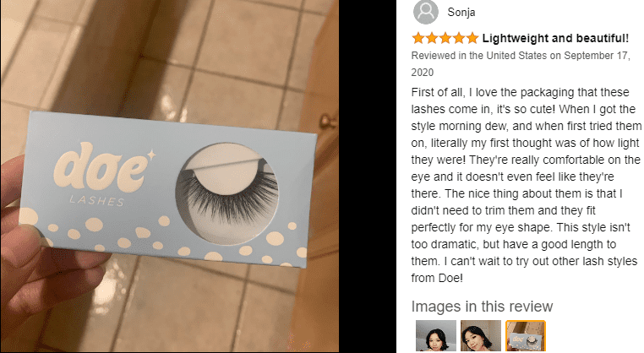The height and width of the screenshot is (353, 644).
Task: View the second review thumbnail selfie
Action: 481,336
